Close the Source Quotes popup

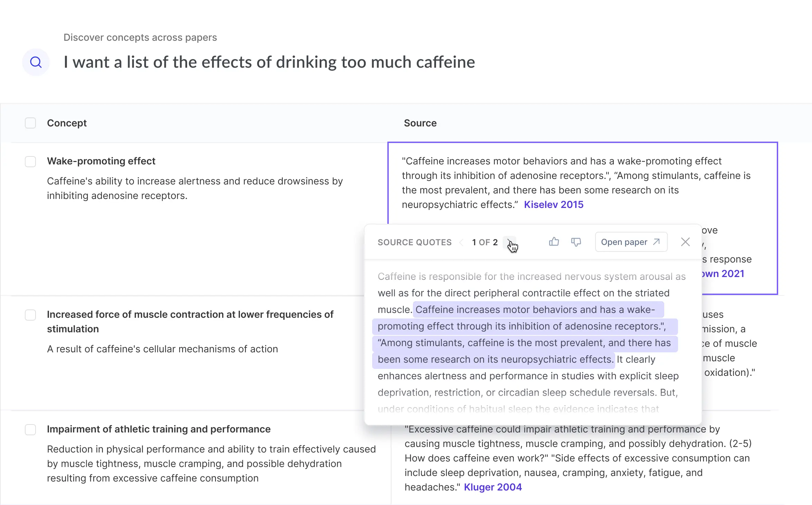pyautogui.click(x=685, y=242)
